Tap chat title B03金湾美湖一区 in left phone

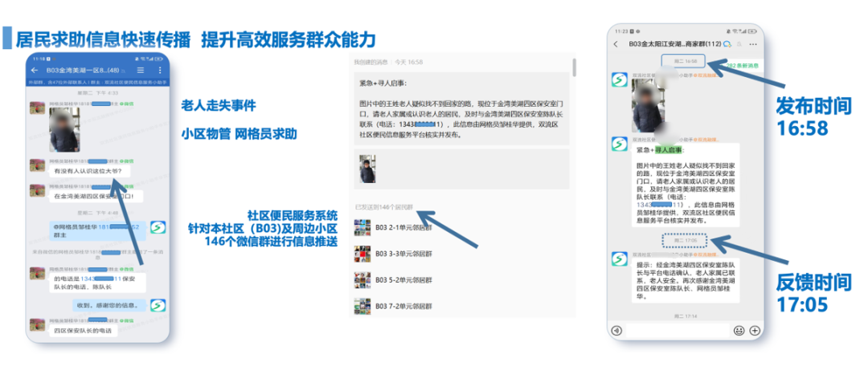click(x=81, y=71)
